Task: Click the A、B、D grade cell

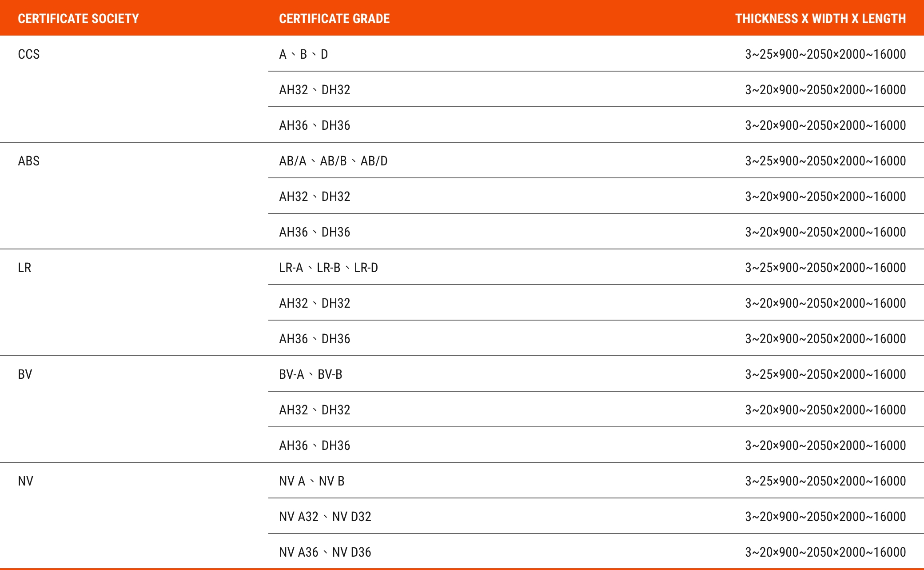Action: (x=303, y=54)
